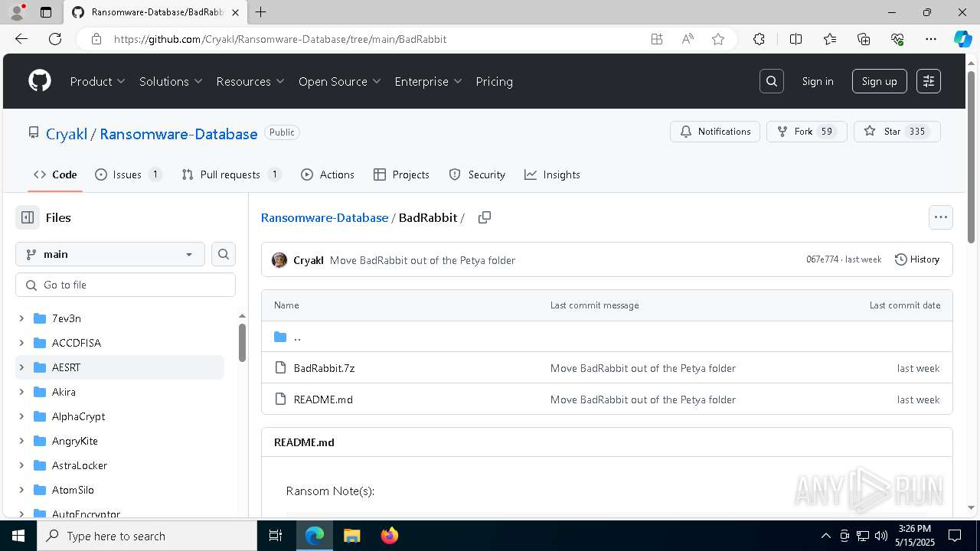Click the Sign in link
The image size is (980, 551).
pyautogui.click(x=818, y=81)
